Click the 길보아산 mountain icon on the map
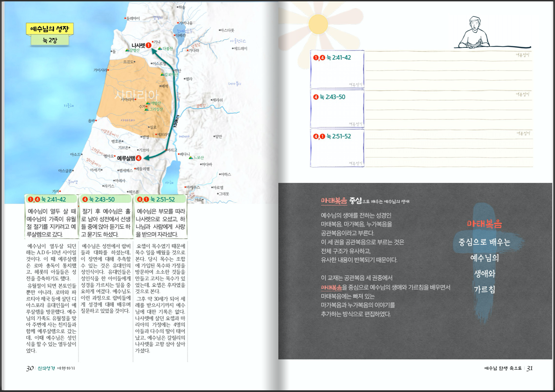 (x=162, y=74)
